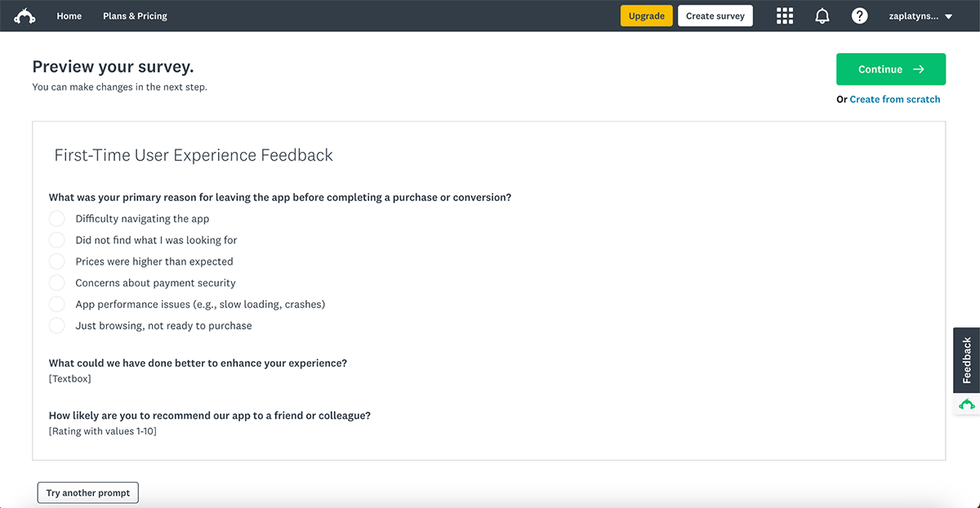Select 'Difficulty navigating the app' option
Viewport: 980px width, 508px height.
coord(56,219)
